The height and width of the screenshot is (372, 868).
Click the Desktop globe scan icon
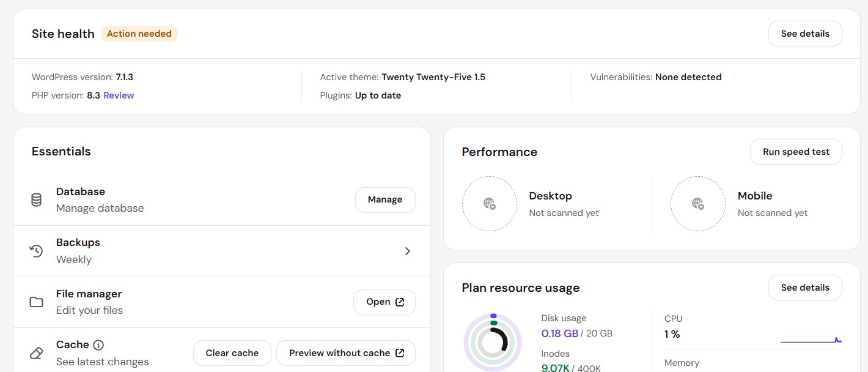coord(489,204)
